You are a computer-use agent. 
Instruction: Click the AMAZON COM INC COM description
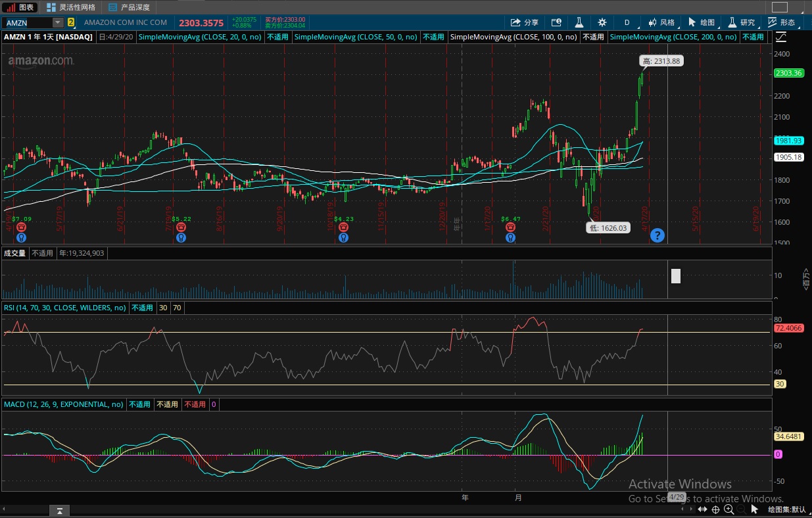click(x=126, y=22)
